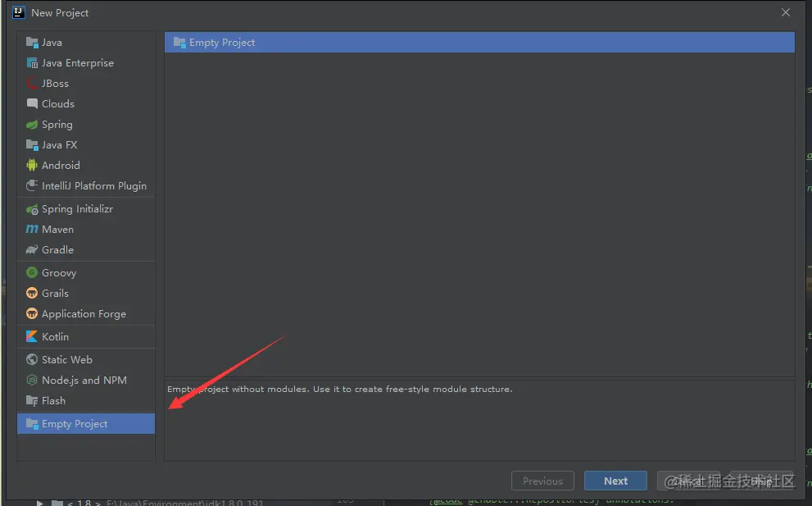Click the JBoss icon in list
Viewport: 812px width, 506px height.
(x=32, y=84)
